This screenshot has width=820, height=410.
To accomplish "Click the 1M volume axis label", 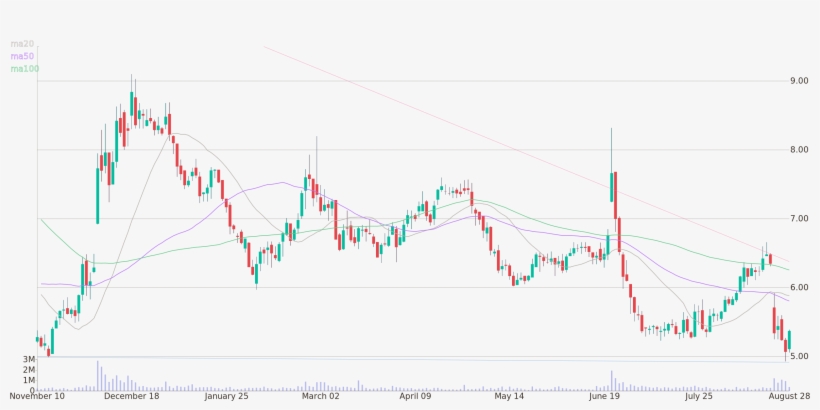I will pos(29,381).
